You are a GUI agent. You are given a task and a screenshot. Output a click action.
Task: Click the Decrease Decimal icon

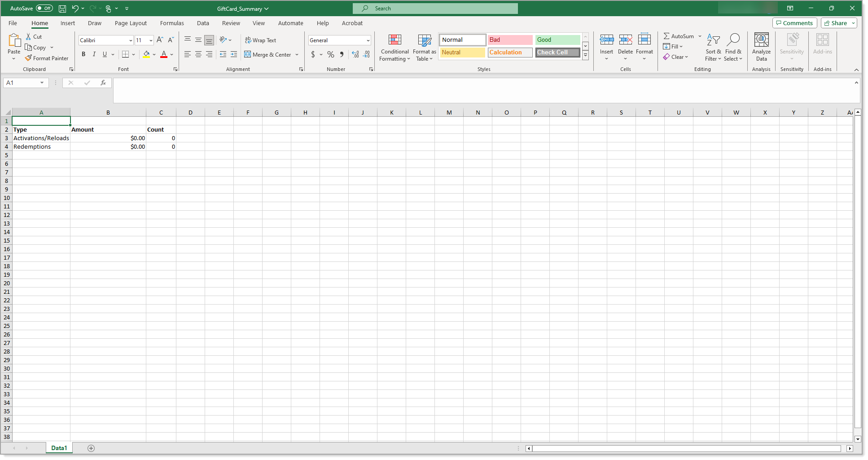pyautogui.click(x=367, y=54)
